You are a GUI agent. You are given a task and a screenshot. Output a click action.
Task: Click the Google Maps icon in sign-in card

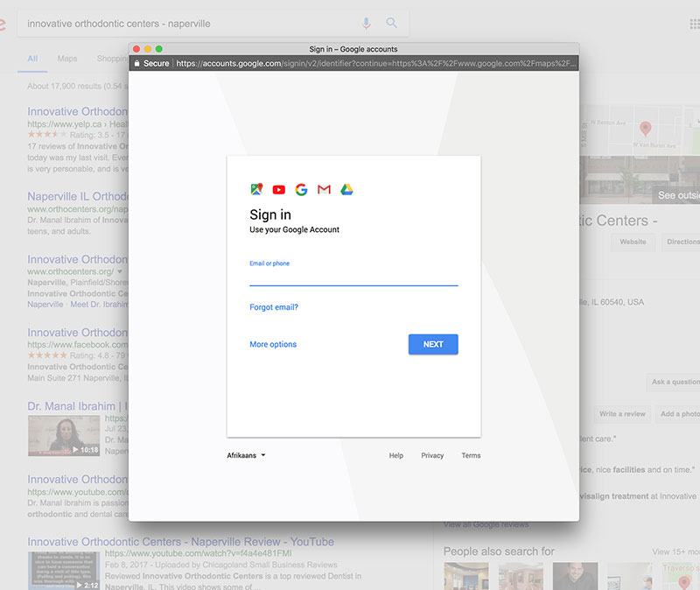click(x=256, y=189)
